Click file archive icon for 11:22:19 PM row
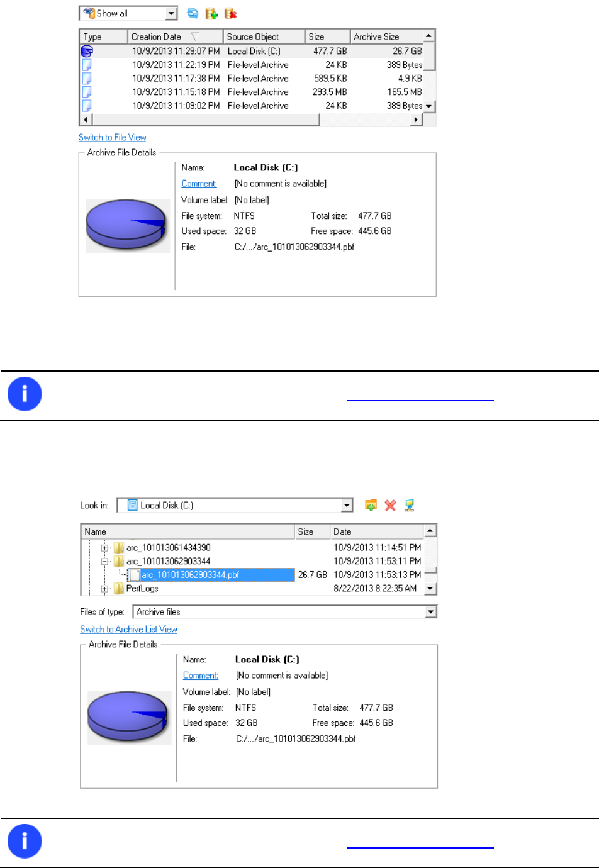This screenshot has height=868, width=599. coord(87,65)
